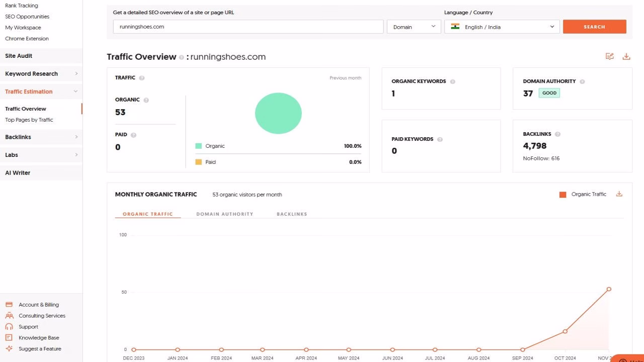The image size is (644, 362).
Task: Click the runningshoes.com URL input field
Action: (x=248, y=26)
